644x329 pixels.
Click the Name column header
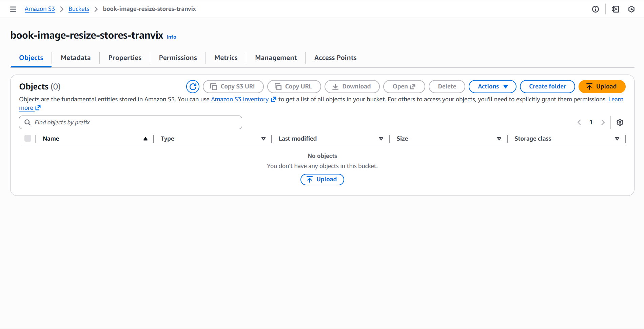click(x=51, y=139)
